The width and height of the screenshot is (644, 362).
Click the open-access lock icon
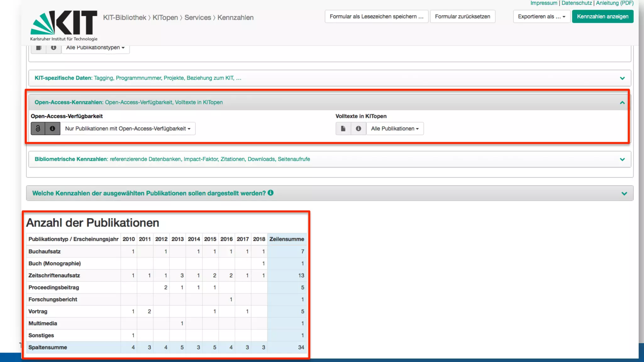[x=38, y=129]
